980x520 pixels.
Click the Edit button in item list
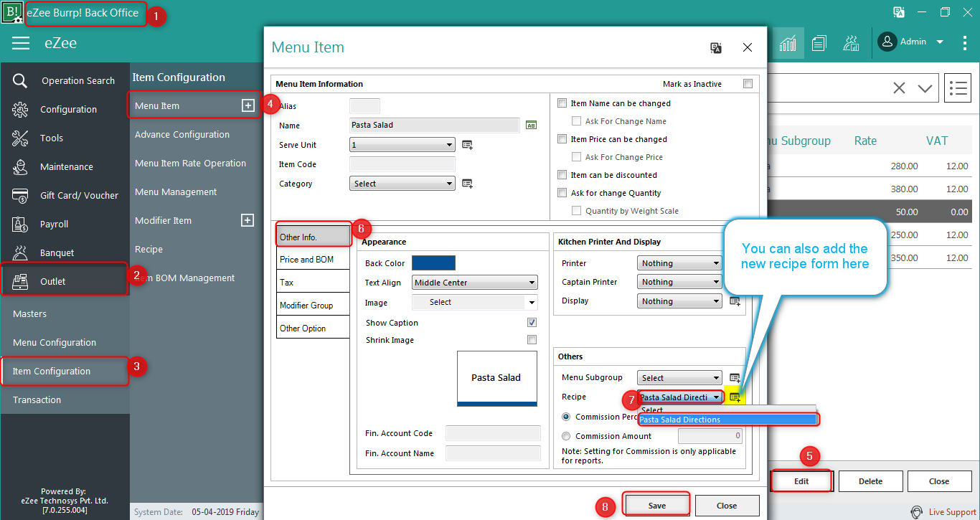tap(801, 481)
